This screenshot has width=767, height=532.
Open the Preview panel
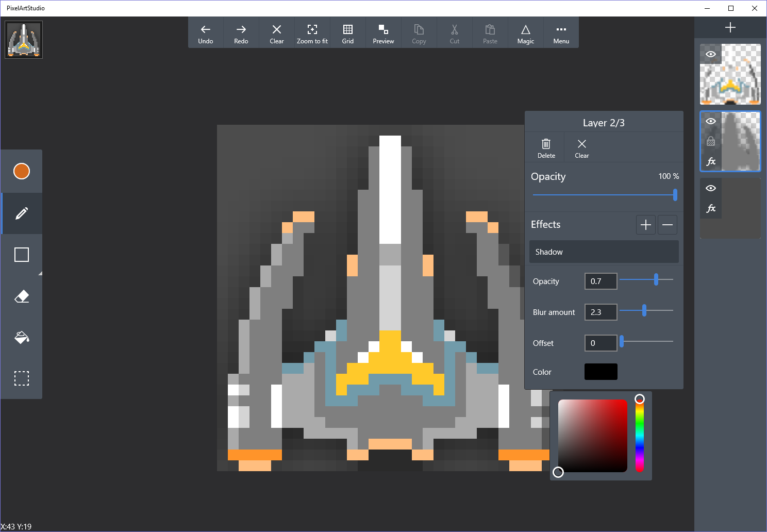tap(384, 32)
